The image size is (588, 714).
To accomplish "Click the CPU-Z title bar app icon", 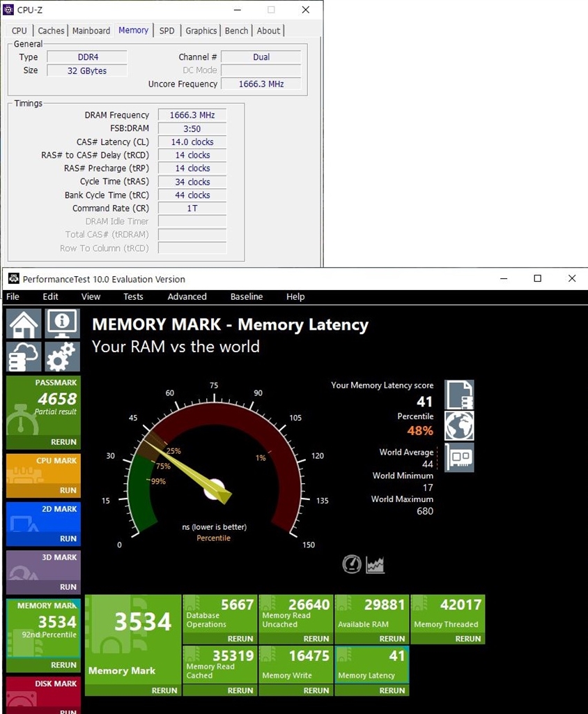I will coord(8,10).
